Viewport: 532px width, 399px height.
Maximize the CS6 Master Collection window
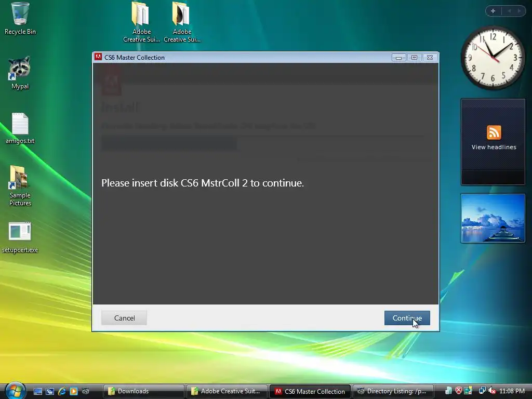coord(414,58)
